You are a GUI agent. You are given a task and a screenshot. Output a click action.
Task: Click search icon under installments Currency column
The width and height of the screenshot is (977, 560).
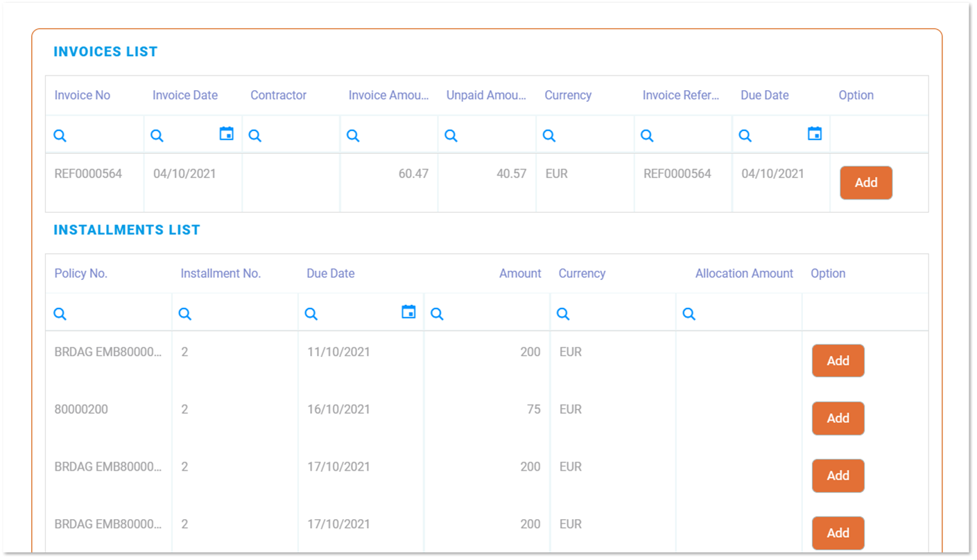pos(563,314)
